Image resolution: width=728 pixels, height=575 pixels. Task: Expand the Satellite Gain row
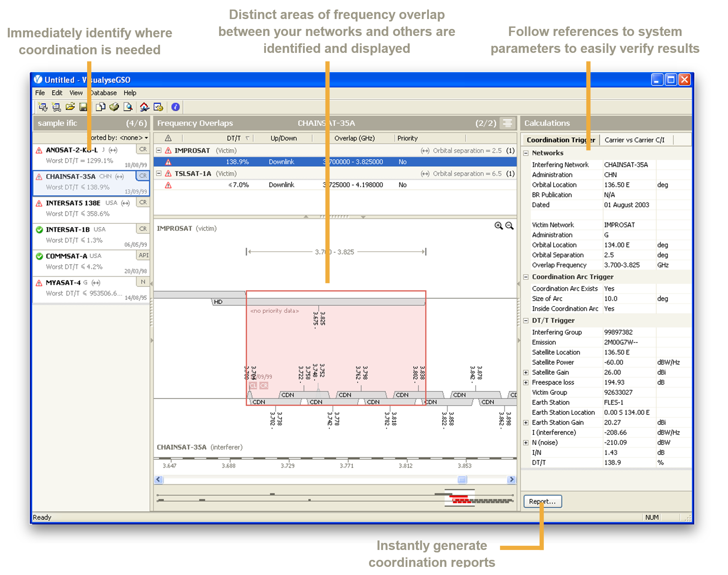tap(526, 373)
